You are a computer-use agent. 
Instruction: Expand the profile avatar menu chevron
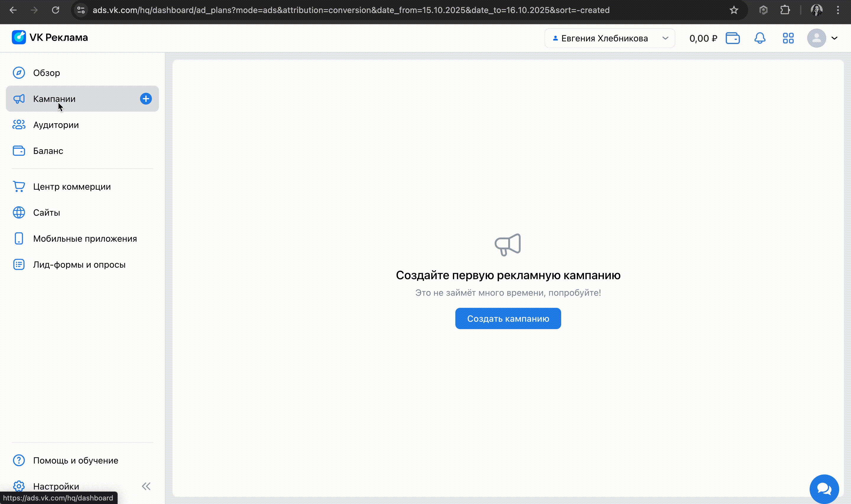tap(834, 38)
